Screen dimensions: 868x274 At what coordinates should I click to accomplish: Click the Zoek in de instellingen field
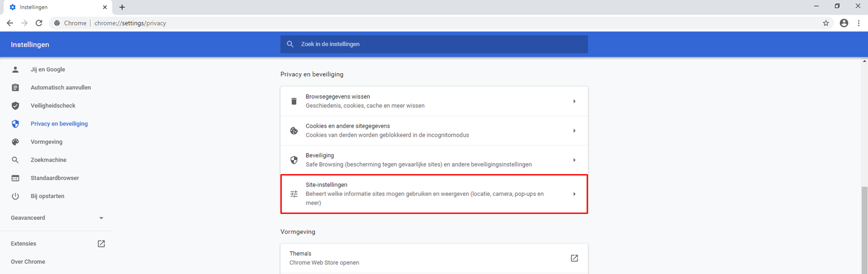pos(434,44)
